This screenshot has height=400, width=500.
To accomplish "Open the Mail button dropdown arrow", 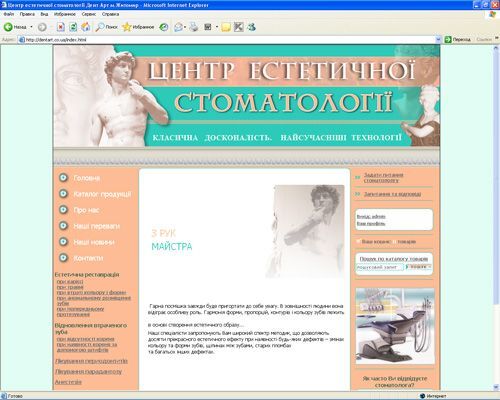I will click(185, 27).
